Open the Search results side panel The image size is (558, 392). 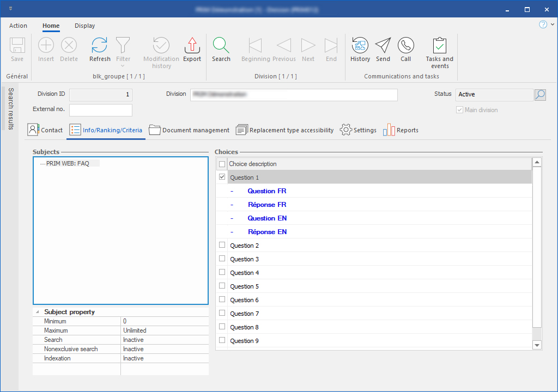pos(10,108)
